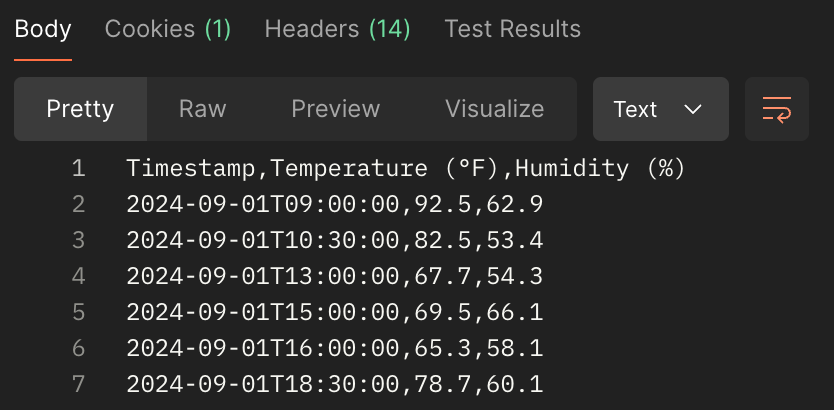Image resolution: width=834 pixels, height=410 pixels.
Task: Click the CSV header line text
Action: (x=405, y=168)
